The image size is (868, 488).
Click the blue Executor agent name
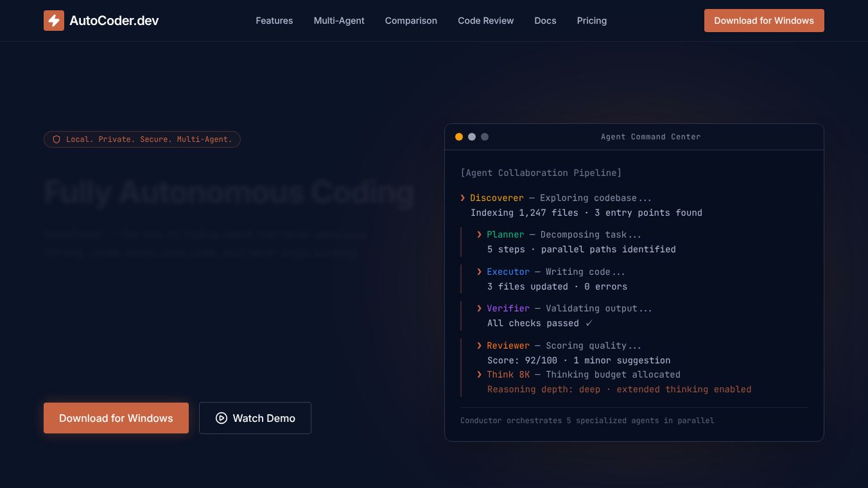point(508,272)
